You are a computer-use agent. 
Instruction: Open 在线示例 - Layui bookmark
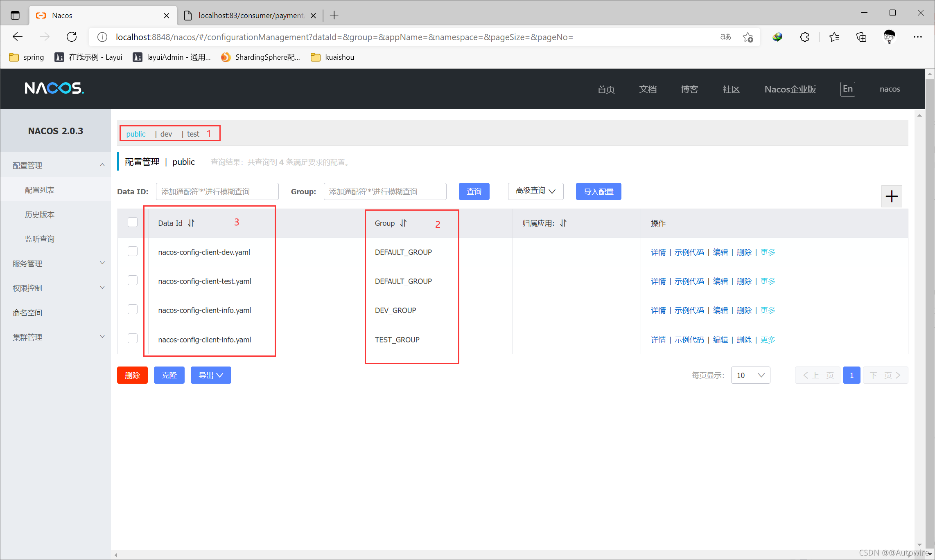click(x=88, y=57)
